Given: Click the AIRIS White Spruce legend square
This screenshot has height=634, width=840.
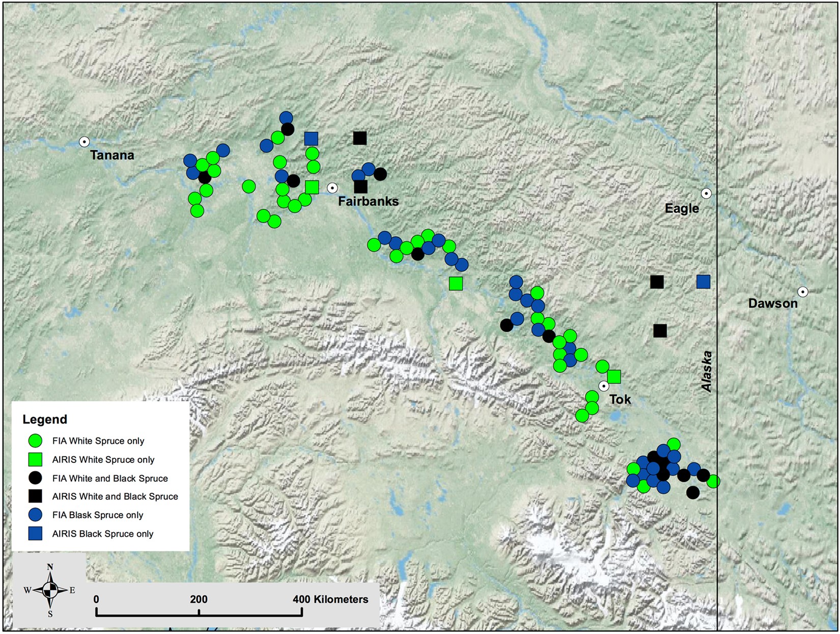Looking at the screenshot, I should click(x=35, y=459).
